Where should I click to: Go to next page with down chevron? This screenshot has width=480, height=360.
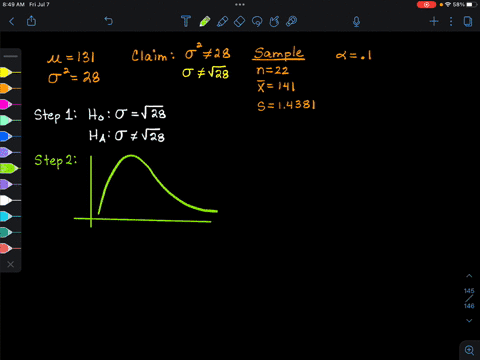point(469,321)
